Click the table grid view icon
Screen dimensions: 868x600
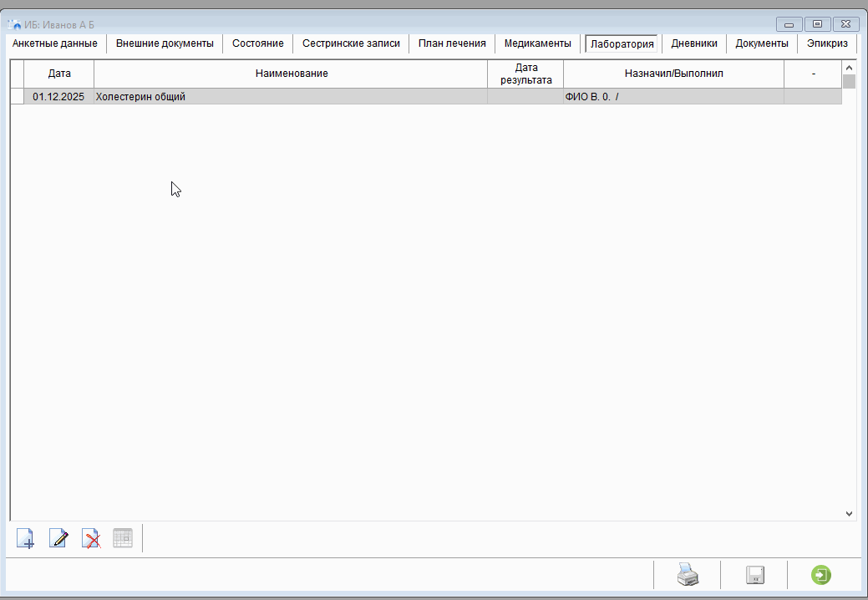click(123, 538)
